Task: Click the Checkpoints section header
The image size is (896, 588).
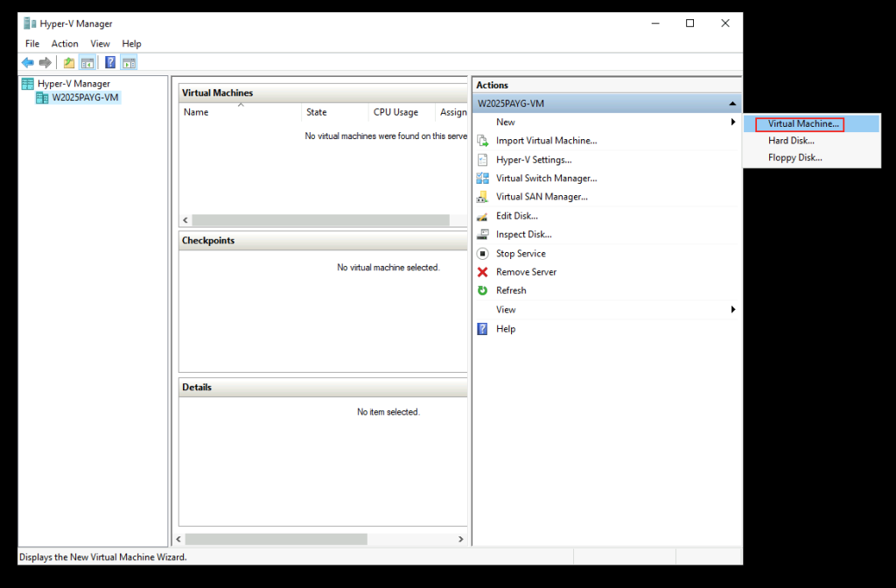Action: (323, 241)
